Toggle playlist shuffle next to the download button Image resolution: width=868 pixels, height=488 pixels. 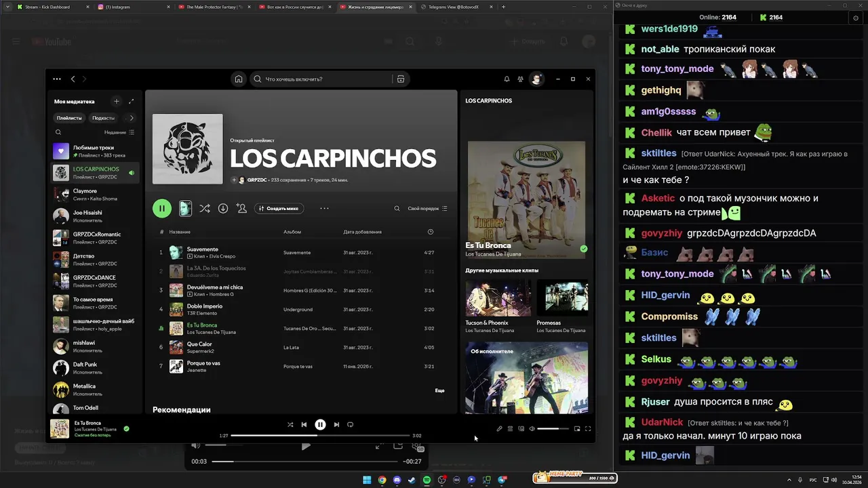click(x=205, y=208)
